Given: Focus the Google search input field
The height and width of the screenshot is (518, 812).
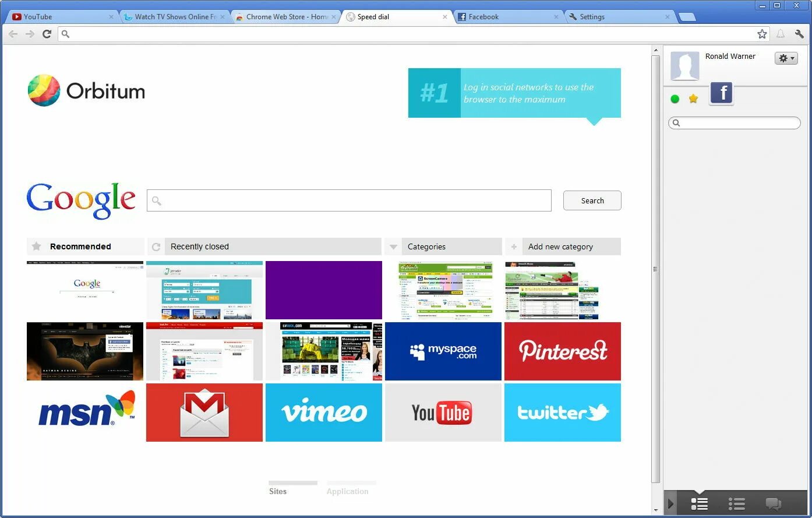Looking at the screenshot, I should click(x=349, y=200).
